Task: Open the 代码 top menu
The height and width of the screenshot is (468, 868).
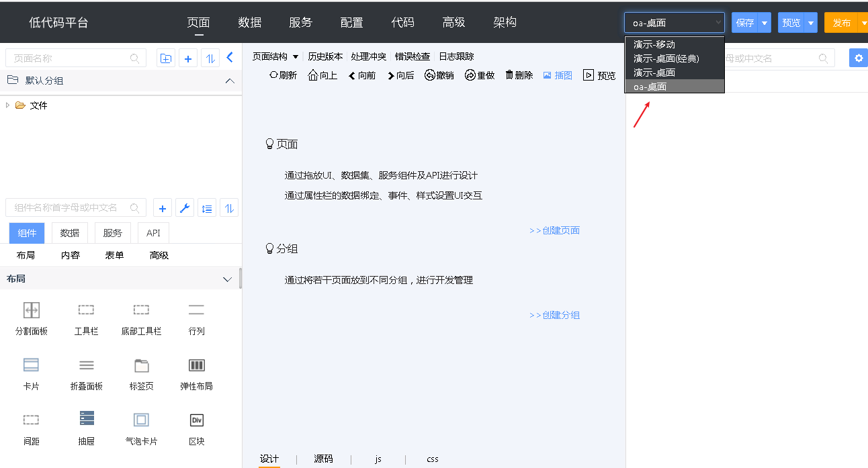Action: pos(402,22)
